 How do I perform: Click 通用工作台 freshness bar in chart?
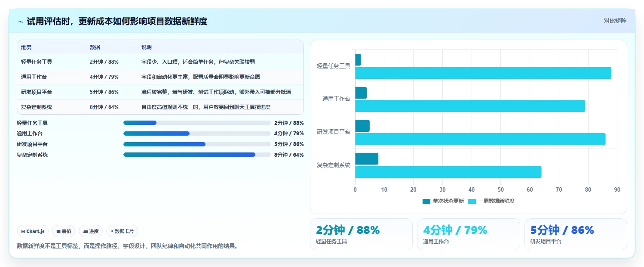470,106
